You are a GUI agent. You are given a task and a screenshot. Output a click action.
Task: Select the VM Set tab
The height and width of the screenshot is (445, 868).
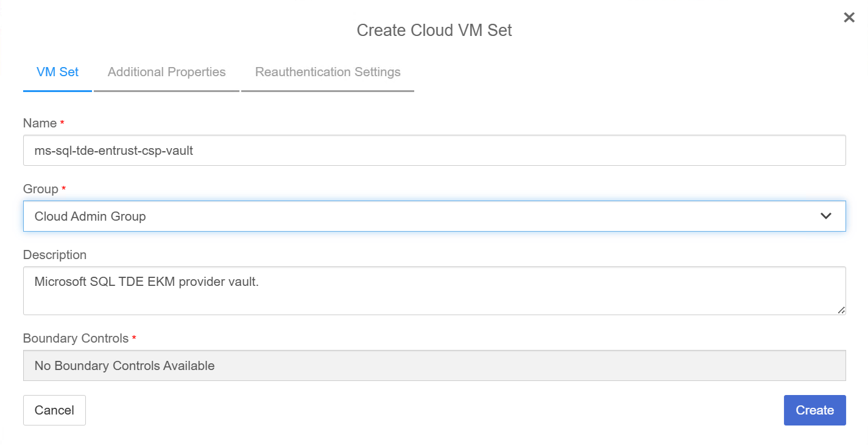coord(57,71)
